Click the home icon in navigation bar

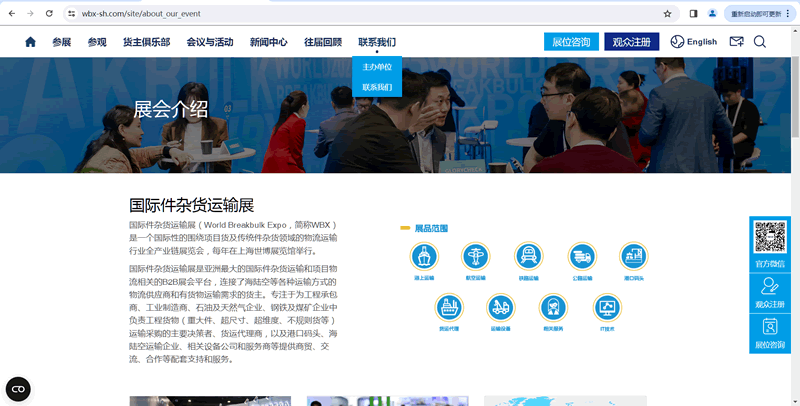coord(30,42)
